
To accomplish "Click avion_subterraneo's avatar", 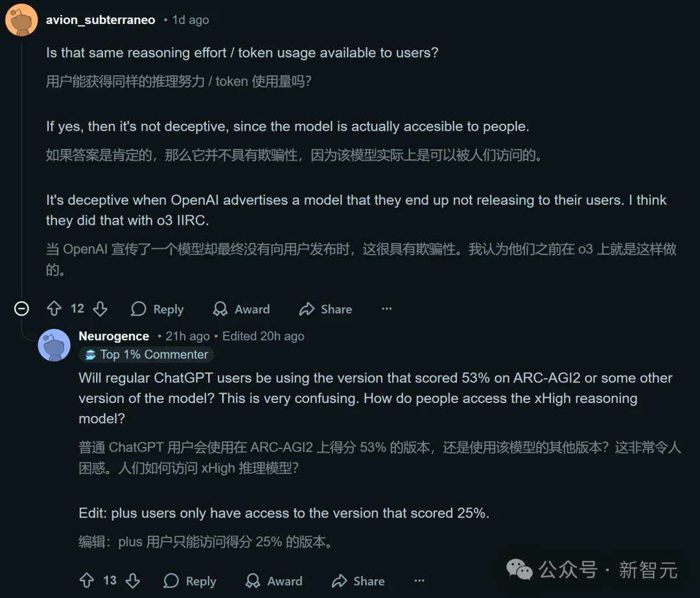I will click(21, 19).
